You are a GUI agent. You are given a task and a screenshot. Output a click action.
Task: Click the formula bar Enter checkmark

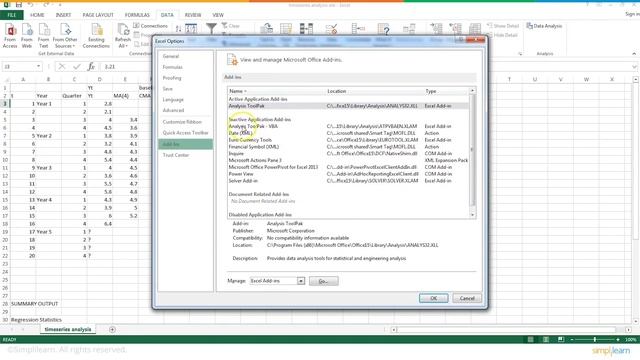(76, 66)
